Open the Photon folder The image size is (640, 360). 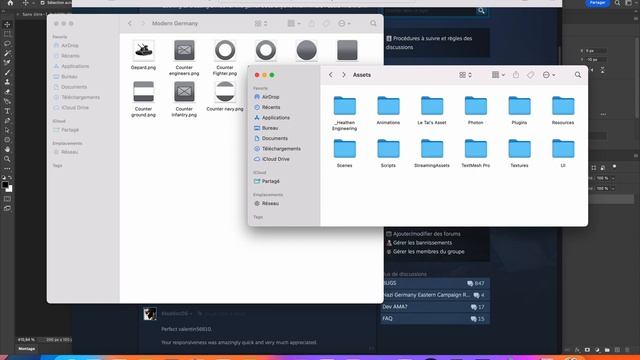point(476,110)
